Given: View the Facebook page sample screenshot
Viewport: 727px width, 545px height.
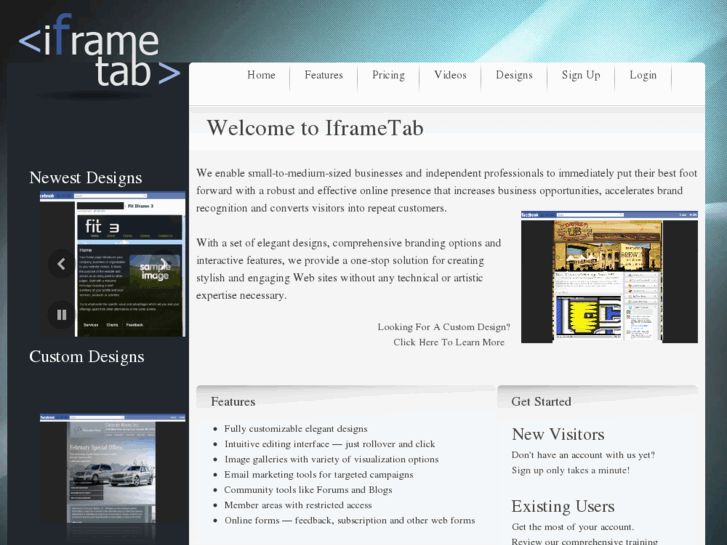Looking at the screenshot, I should click(609, 277).
